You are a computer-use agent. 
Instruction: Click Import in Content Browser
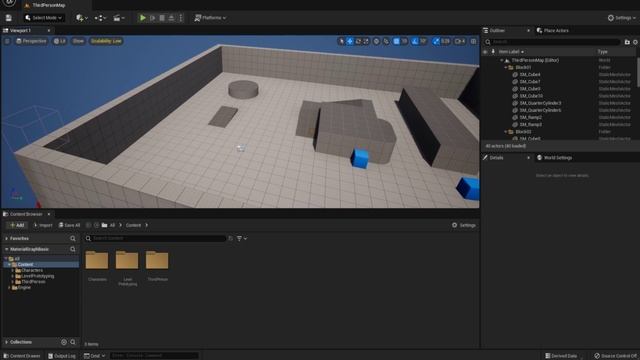tap(43, 225)
